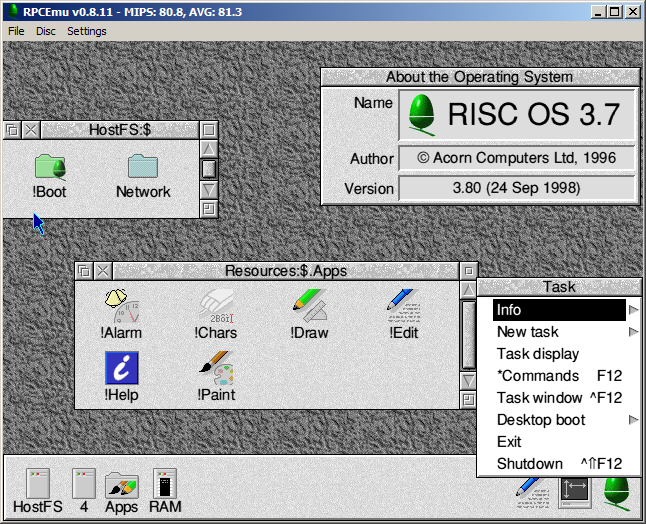Click the RISC OS 3.7 name field
646x524 pixels.
pyautogui.click(x=517, y=115)
